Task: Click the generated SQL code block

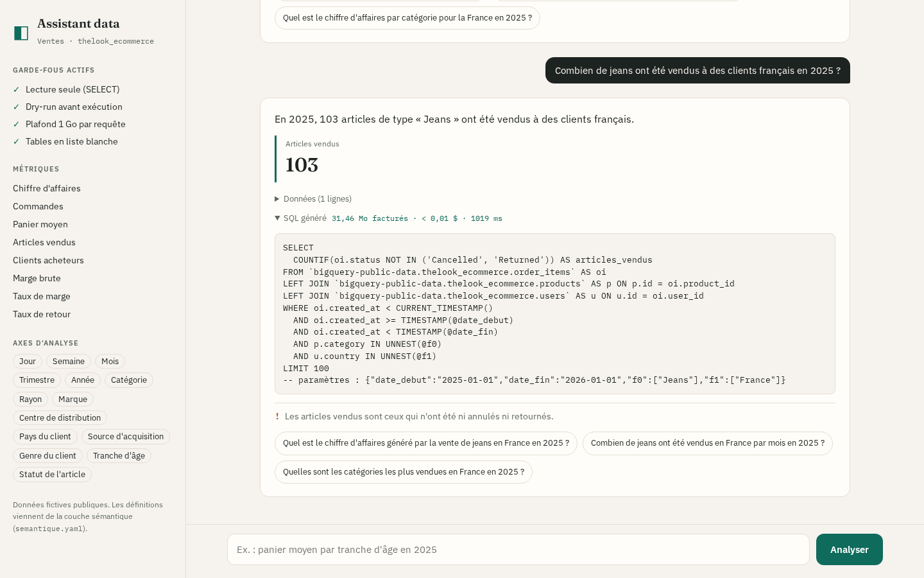Action: coord(555,314)
